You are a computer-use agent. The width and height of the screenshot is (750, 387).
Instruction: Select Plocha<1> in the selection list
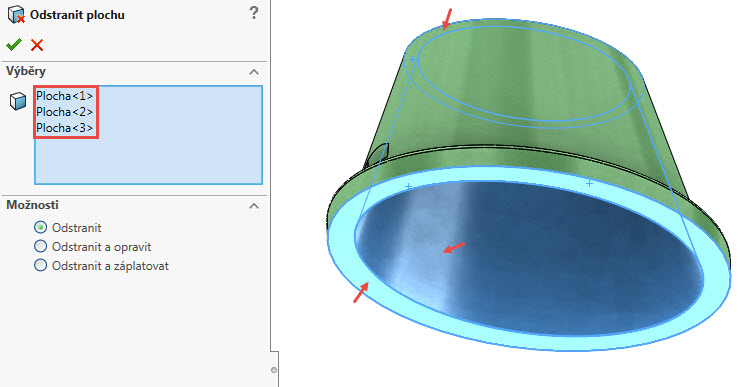click(65, 96)
